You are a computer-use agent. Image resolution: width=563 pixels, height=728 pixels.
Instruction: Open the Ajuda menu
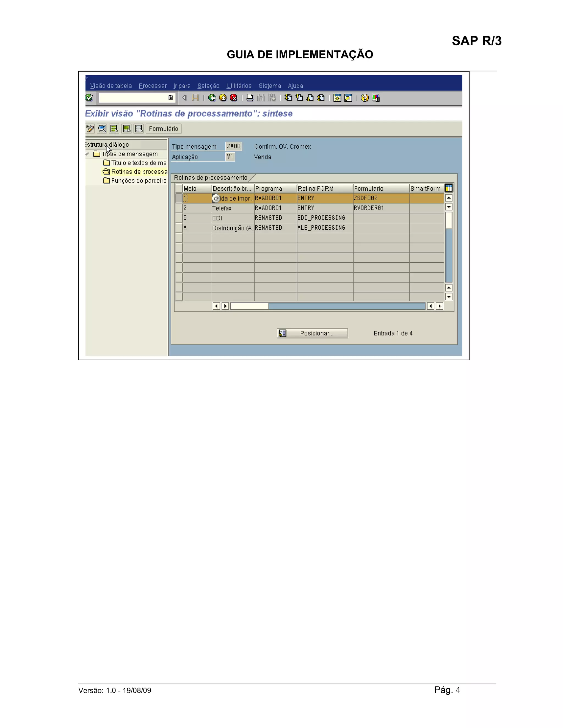296,86
